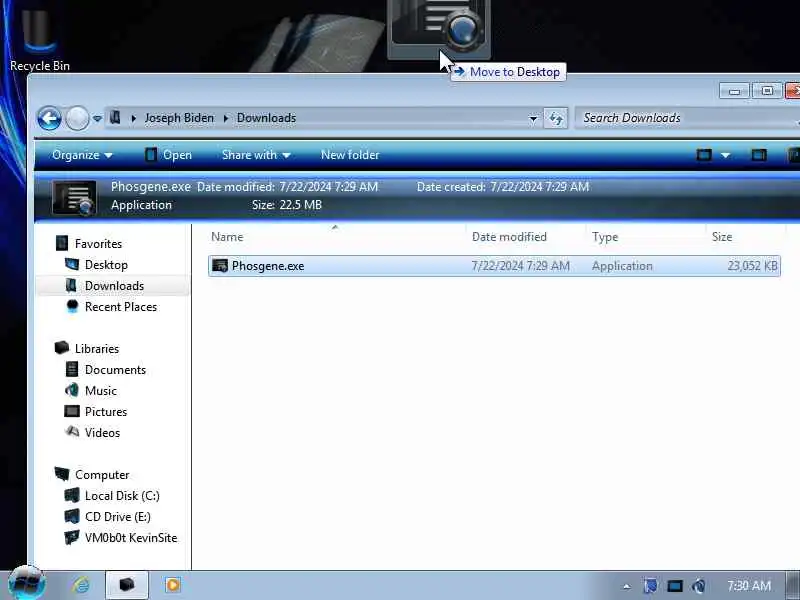Click Open in the toolbar
The height and width of the screenshot is (600, 800).
tap(168, 155)
